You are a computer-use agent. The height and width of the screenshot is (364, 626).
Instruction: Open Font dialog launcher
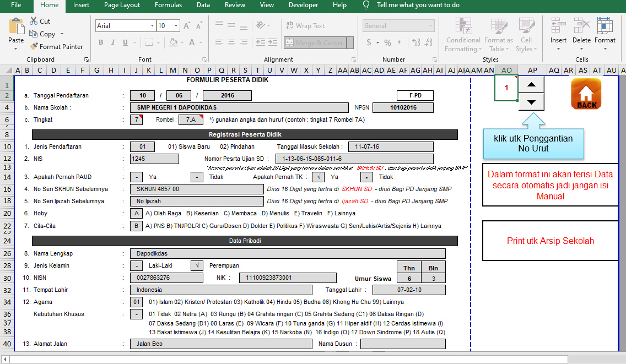204,59
